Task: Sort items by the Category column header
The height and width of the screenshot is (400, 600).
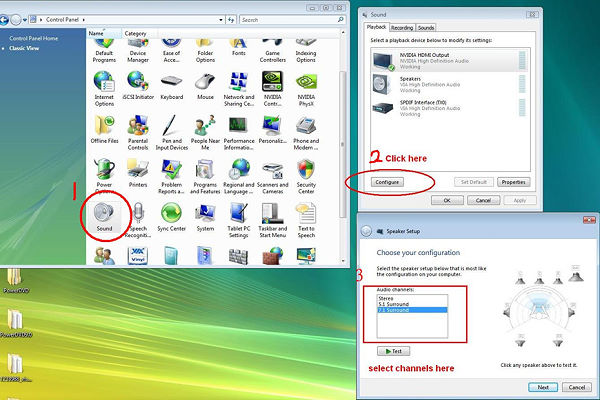Action: tap(136, 33)
